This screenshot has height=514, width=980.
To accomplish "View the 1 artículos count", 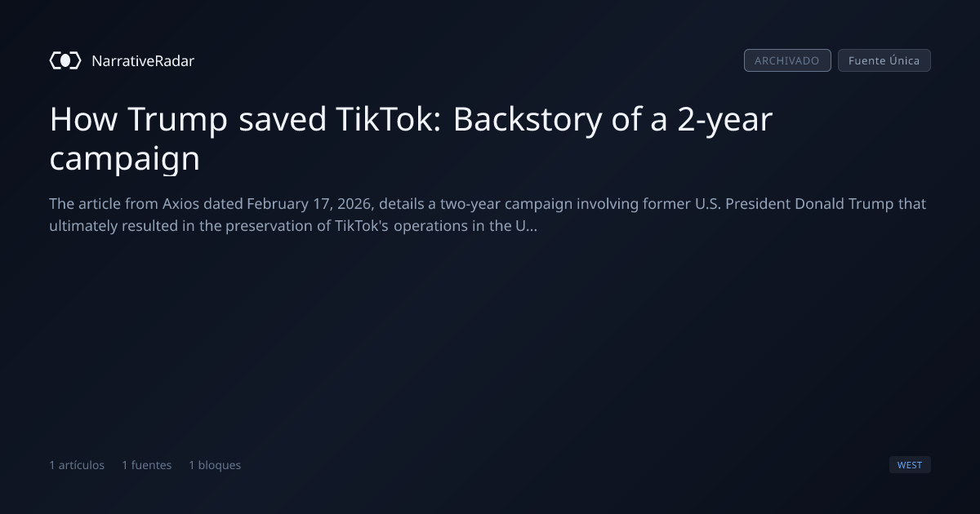I will [x=77, y=465].
